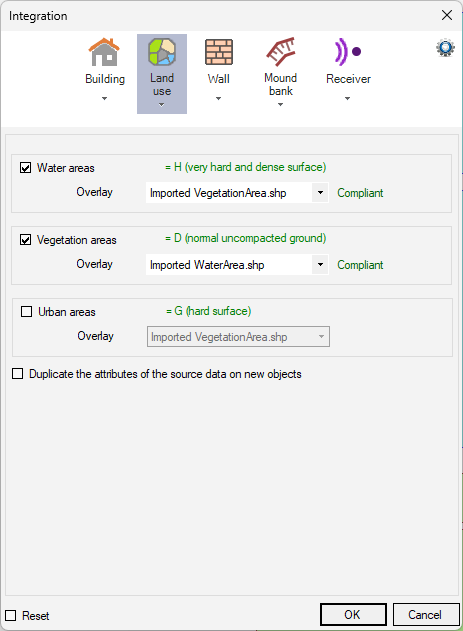The width and height of the screenshot is (463, 631).
Task: Select the Receiver sound wave icon
Action: (x=348, y=52)
